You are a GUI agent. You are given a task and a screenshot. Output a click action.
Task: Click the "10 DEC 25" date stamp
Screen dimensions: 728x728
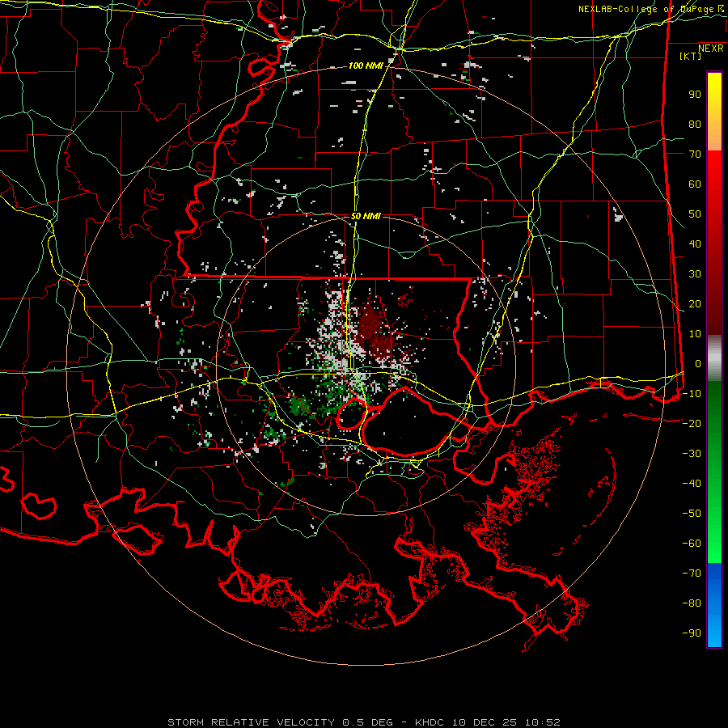[x=484, y=722]
